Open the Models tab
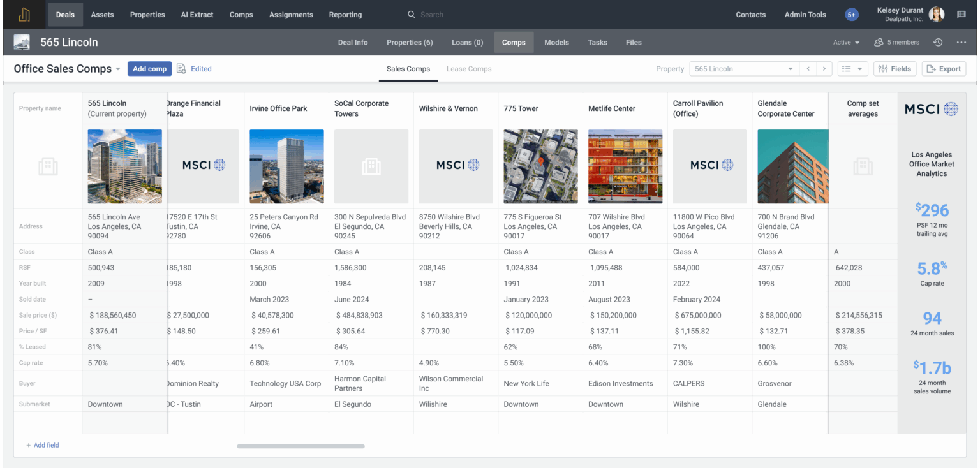Screen dimensions: 980x468 (556, 43)
